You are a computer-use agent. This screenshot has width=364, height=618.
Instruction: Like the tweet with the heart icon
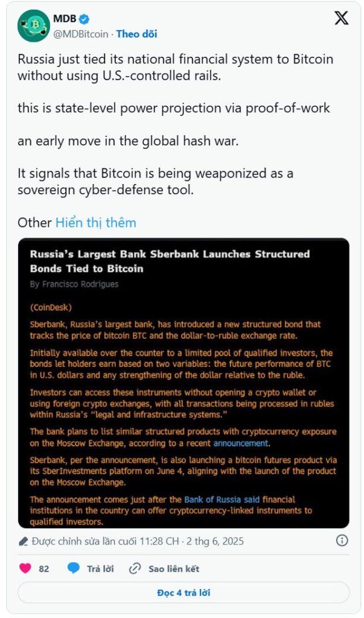pyautogui.click(x=25, y=569)
